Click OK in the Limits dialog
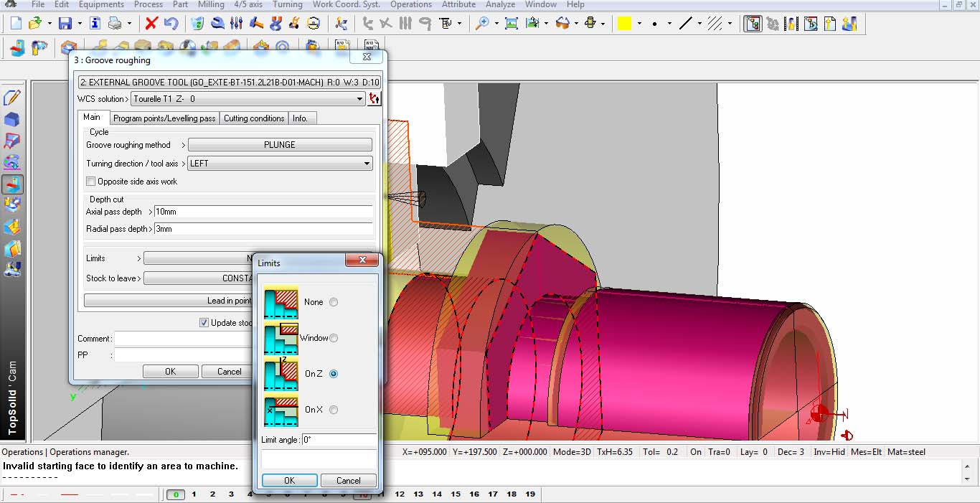This screenshot has width=980, height=503. click(289, 481)
